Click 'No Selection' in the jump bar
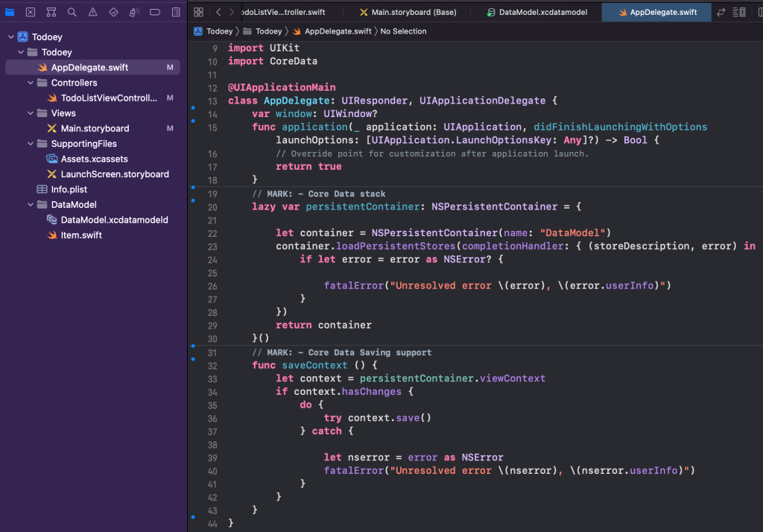763x532 pixels. pyautogui.click(x=403, y=31)
